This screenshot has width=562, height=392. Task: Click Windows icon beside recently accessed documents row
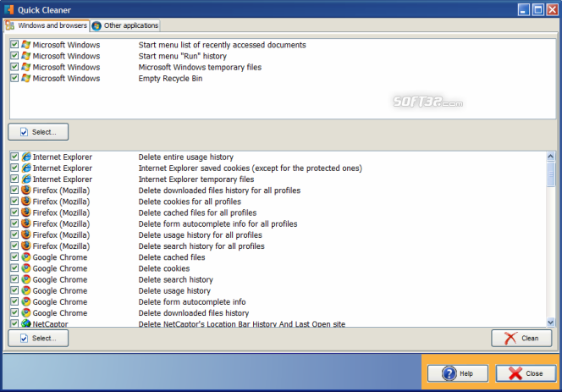tap(25, 45)
